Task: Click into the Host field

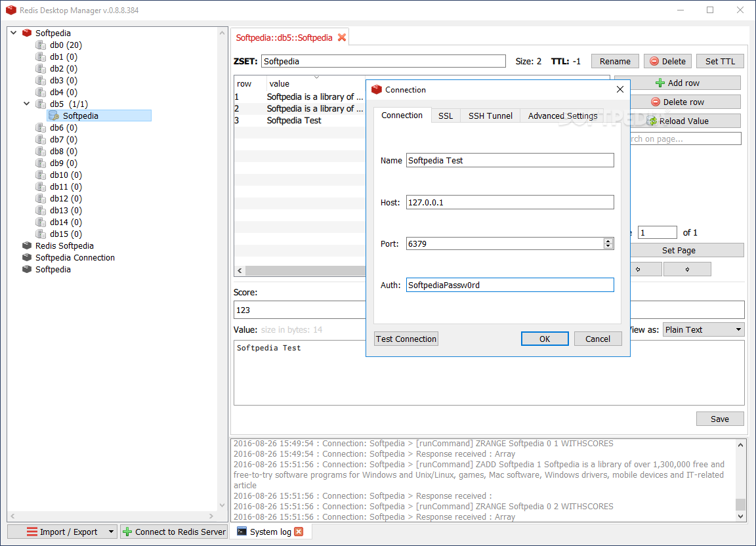Action: click(x=510, y=202)
